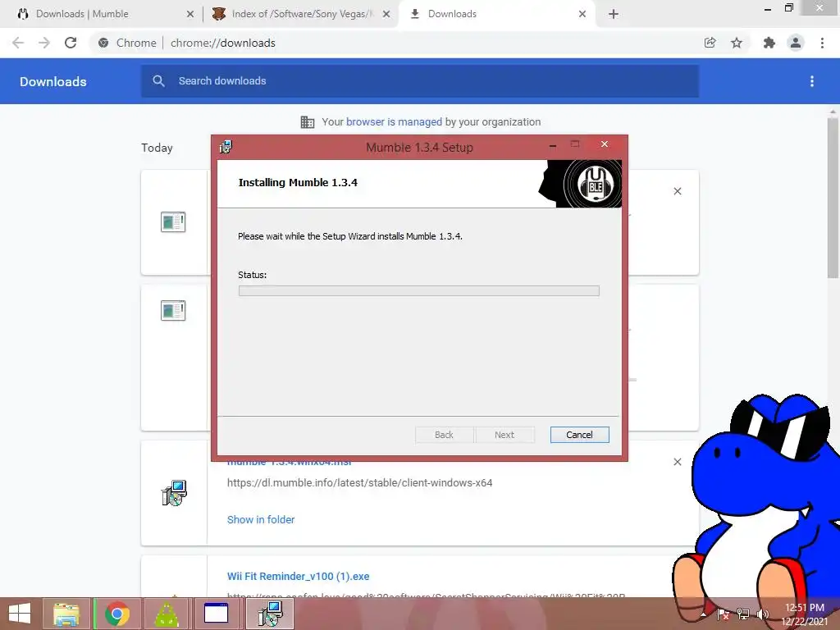Click the dl.mumble.info download URL

pos(359,482)
